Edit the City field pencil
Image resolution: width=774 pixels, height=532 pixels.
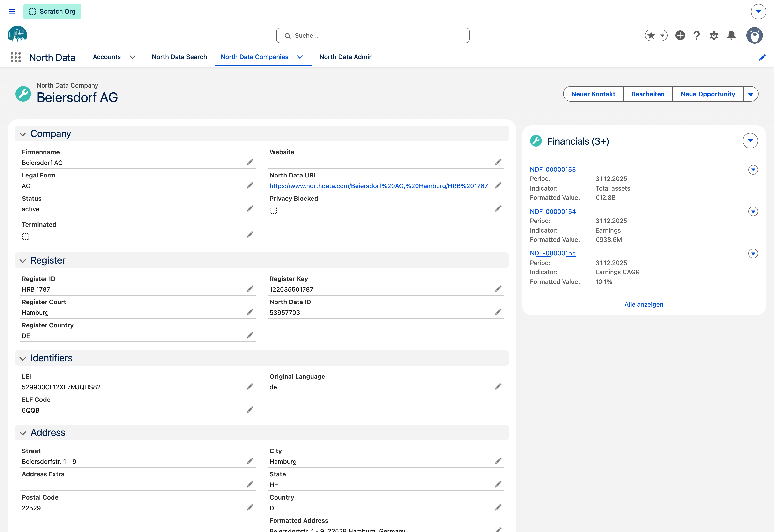point(498,461)
